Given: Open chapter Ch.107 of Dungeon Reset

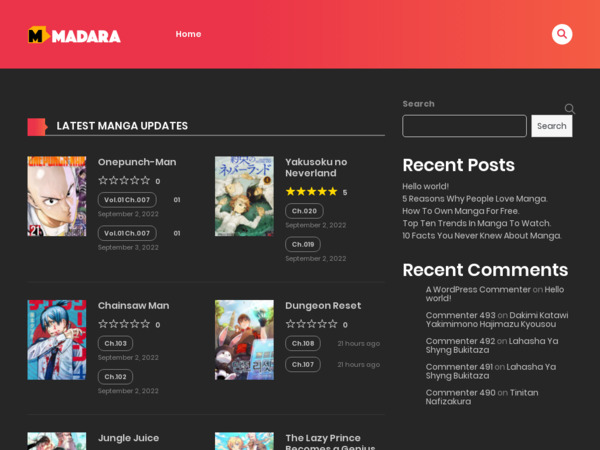Looking at the screenshot, I should pos(303,364).
